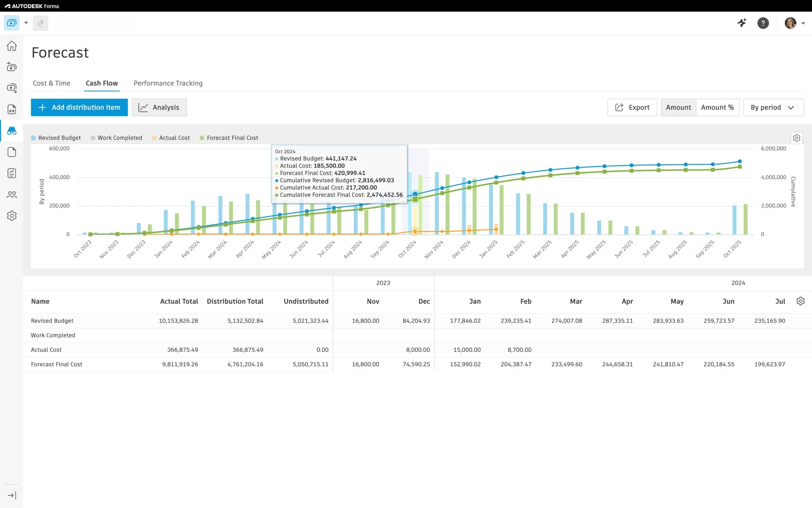Click Add distribution item button
Image resolution: width=812 pixels, height=508 pixels.
click(79, 107)
